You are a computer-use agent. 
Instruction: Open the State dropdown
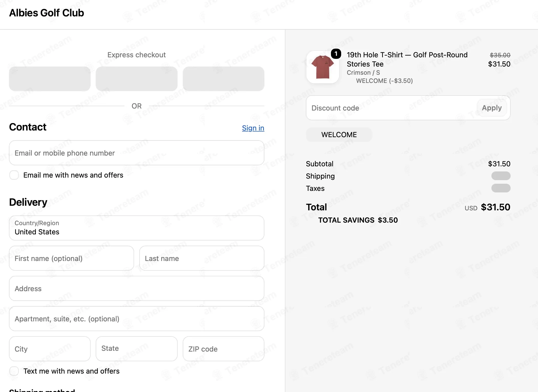(x=136, y=349)
